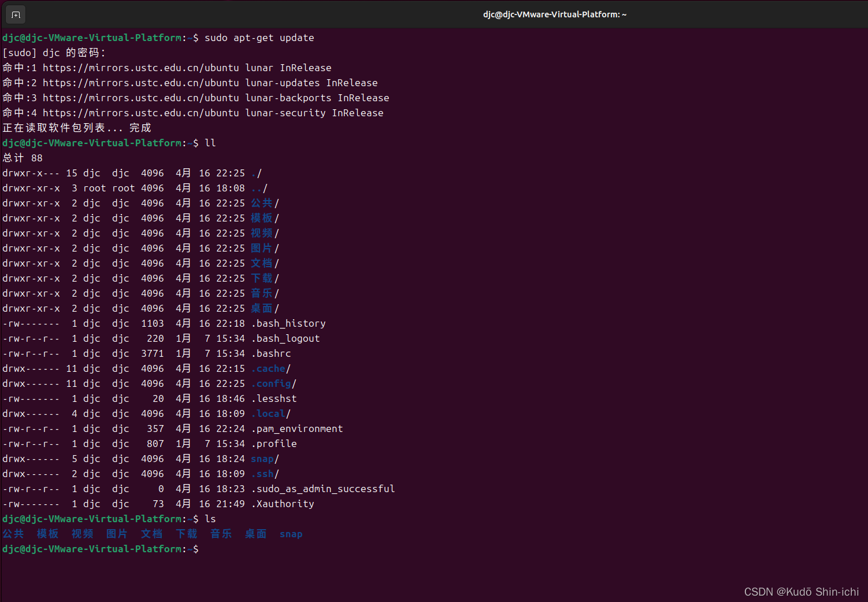Screen dimensions: 868x602
Task: Click the 22:18 timestamp of .bash_history
Action: (231, 323)
